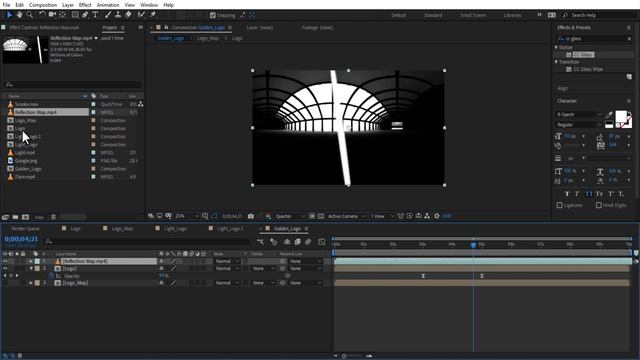Toggle the Ligatures checkbox

click(560, 205)
